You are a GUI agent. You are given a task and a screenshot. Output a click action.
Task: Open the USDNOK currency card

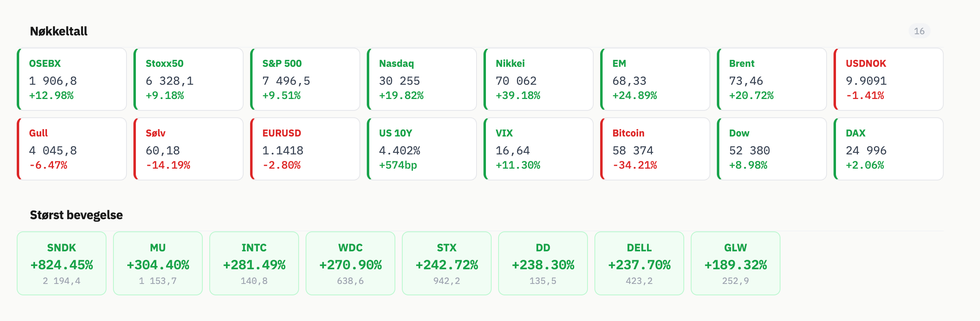click(x=889, y=79)
